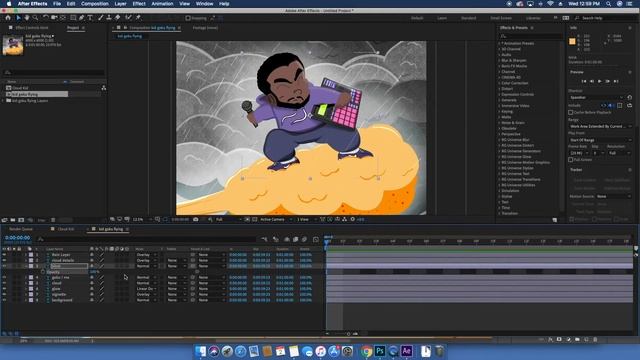Hide the glow layer eye icon
Image resolution: width=640 pixels, height=360 pixels.
pyautogui.click(x=4, y=289)
